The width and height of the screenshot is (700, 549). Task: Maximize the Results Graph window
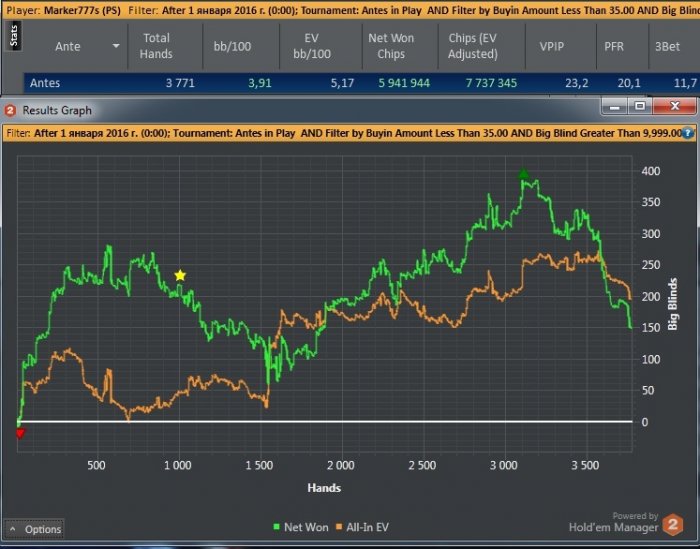[x=640, y=106]
